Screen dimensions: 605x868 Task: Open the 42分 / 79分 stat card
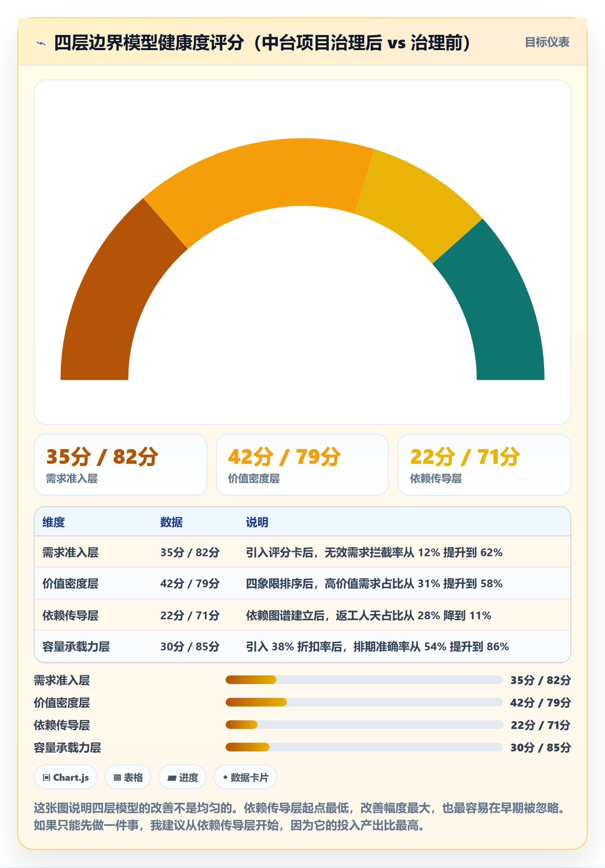tap(302, 465)
